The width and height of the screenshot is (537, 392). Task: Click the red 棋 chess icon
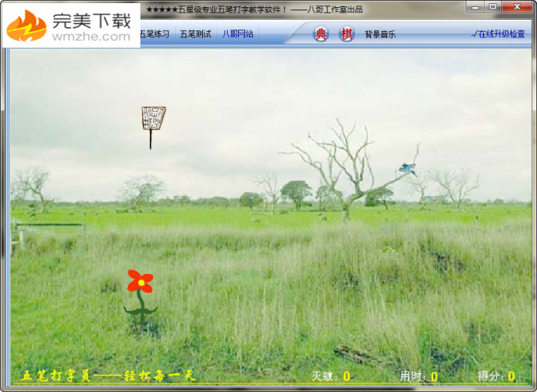pyautogui.click(x=347, y=34)
